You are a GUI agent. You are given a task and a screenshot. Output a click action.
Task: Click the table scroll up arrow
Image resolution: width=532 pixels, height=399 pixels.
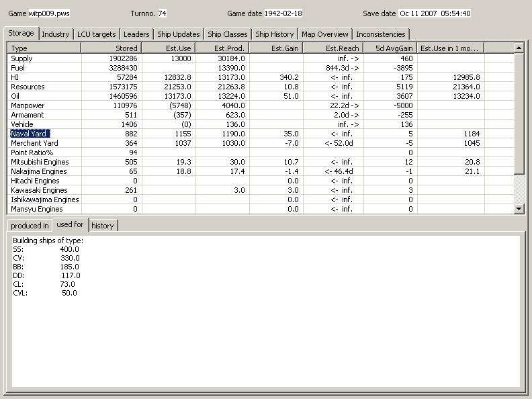point(519,48)
